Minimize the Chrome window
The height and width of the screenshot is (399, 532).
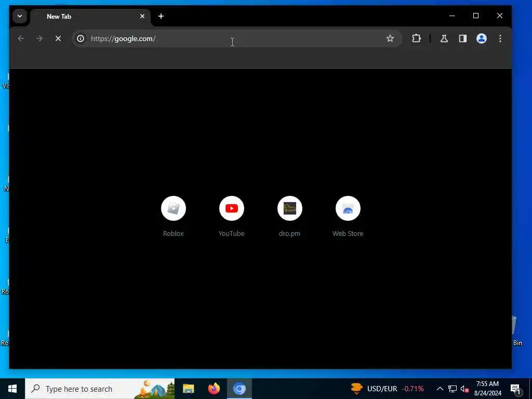click(x=452, y=16)
